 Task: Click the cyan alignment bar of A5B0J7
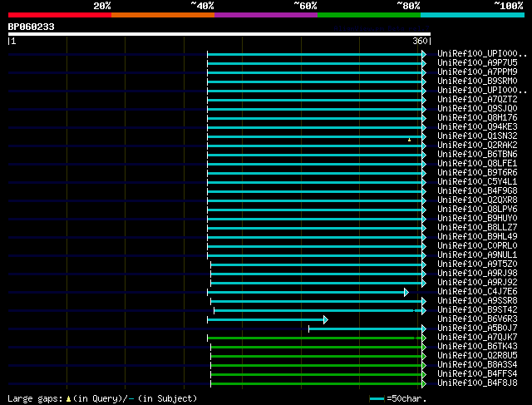coord(366,329)
